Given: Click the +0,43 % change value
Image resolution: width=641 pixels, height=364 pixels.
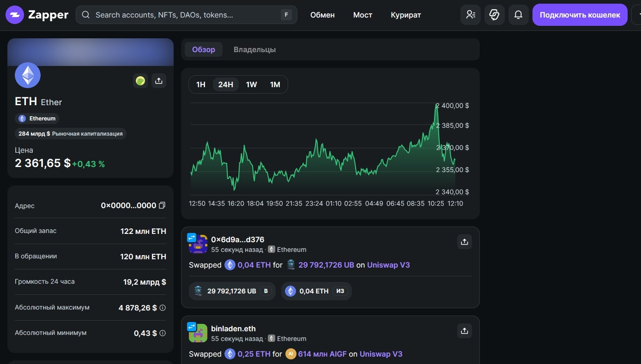Looking at the screenshot, I should pyautogui.click(x=88, y=164).
